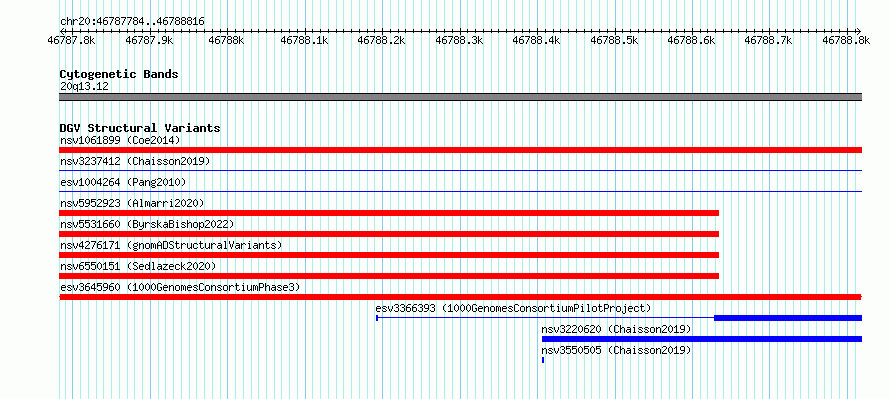Click the 46788.4k ruler tick label
Image resolution: width=890 pixels, height=399 pixels.
click(x=536, y=40)
